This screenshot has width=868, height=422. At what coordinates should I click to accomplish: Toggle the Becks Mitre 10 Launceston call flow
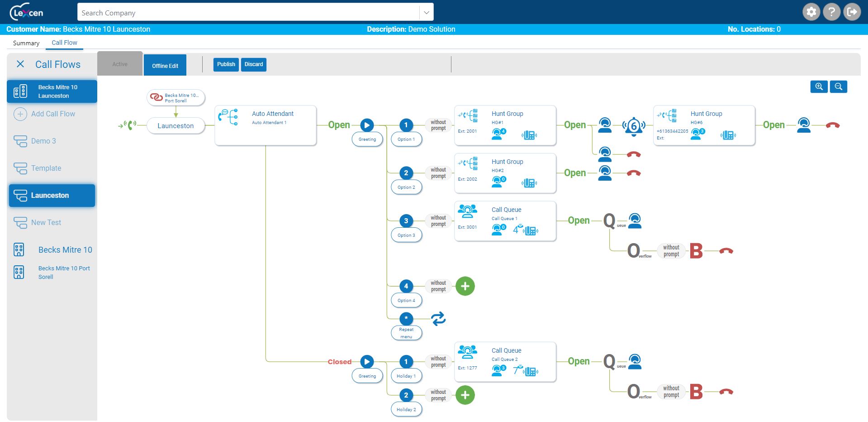(x=52, y=91)
